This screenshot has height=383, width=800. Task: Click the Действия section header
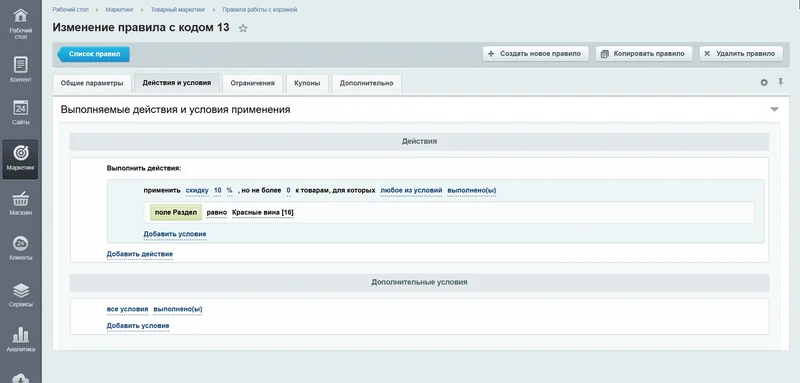pyautogui.click(x=419, y=141)
